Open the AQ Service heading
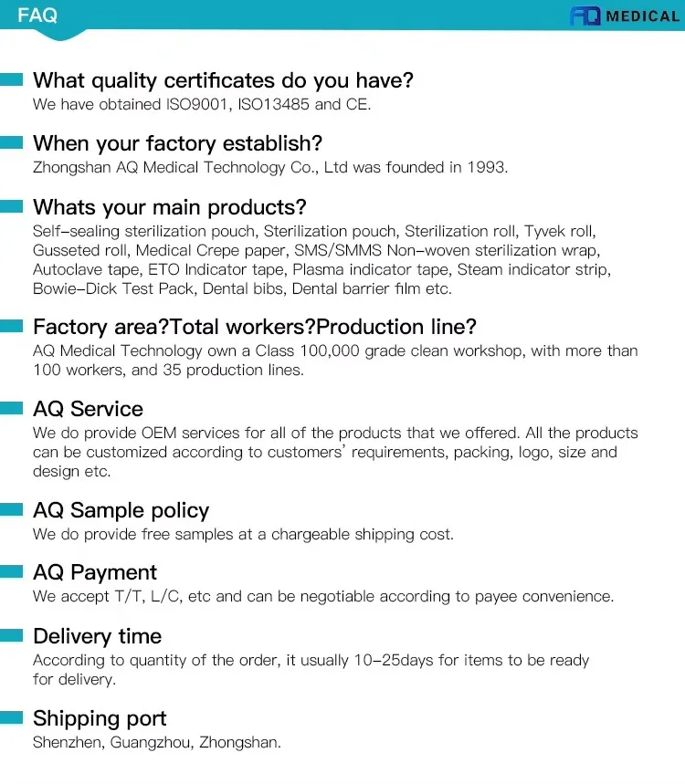The height and width of the screenshot is (784, 685). pyautogui.click(x=88, y=409)
